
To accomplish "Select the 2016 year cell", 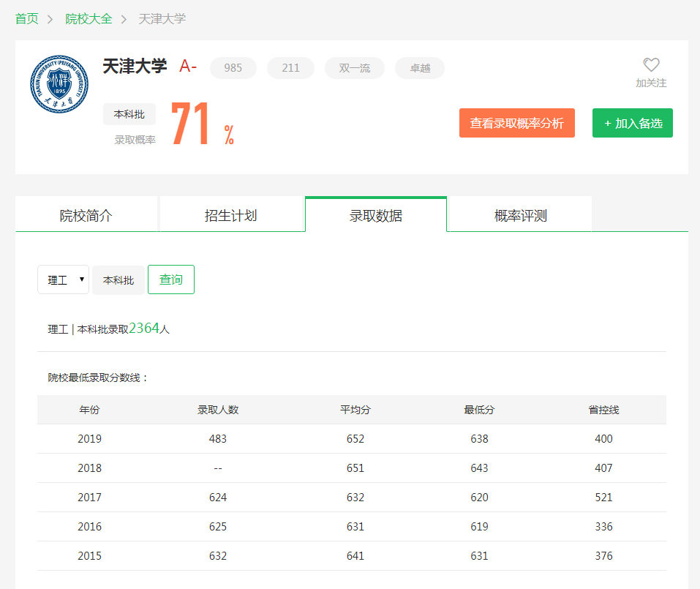I will point(89,527).
